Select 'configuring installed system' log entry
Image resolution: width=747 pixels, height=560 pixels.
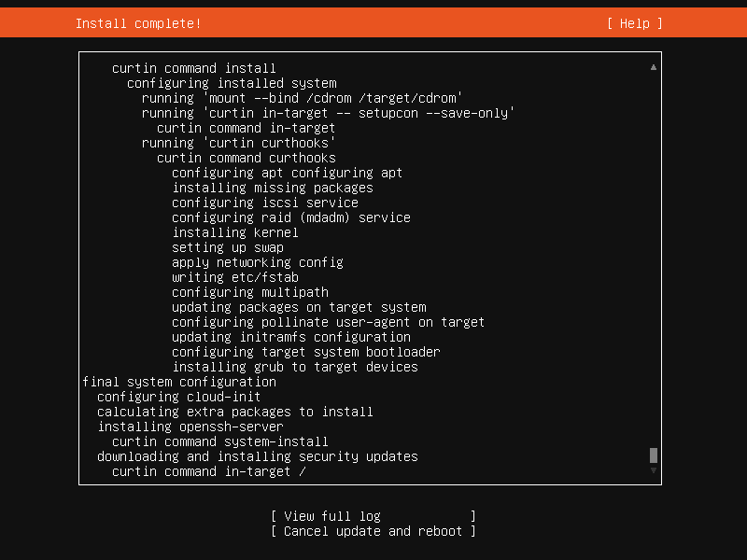coord(232,83)
